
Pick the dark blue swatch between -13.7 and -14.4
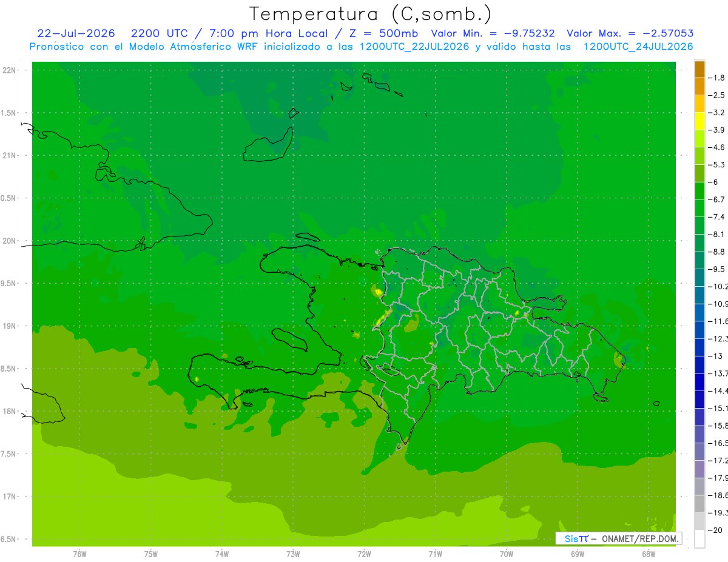click(699, 382)
